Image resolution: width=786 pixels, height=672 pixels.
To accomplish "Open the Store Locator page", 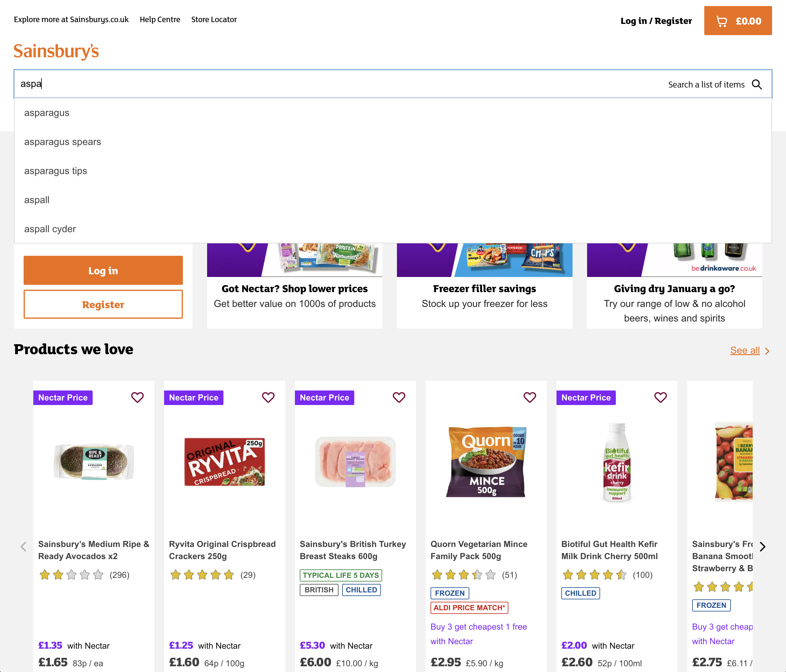I will tap(214, 19).
